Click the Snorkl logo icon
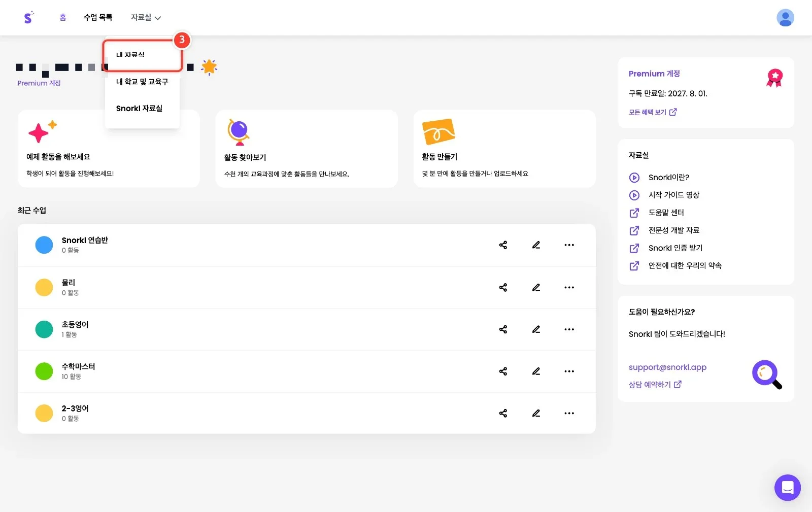 coord(28,17)
